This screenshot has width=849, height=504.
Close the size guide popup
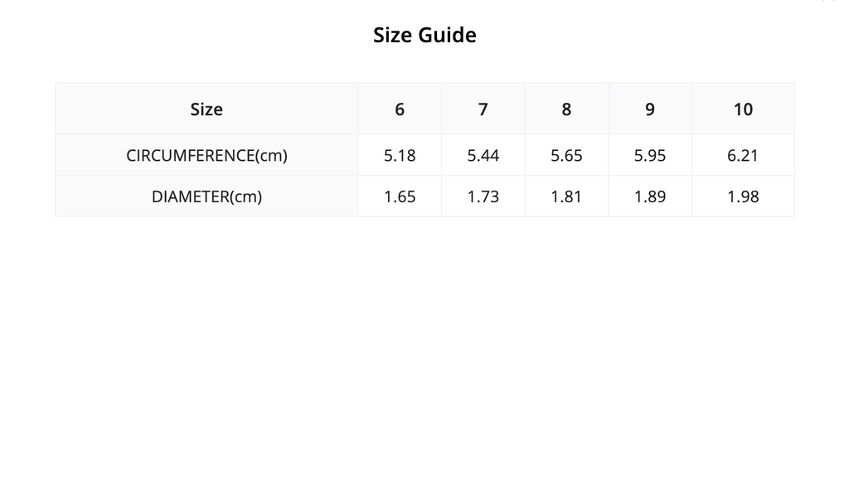[x=828, y=1]
